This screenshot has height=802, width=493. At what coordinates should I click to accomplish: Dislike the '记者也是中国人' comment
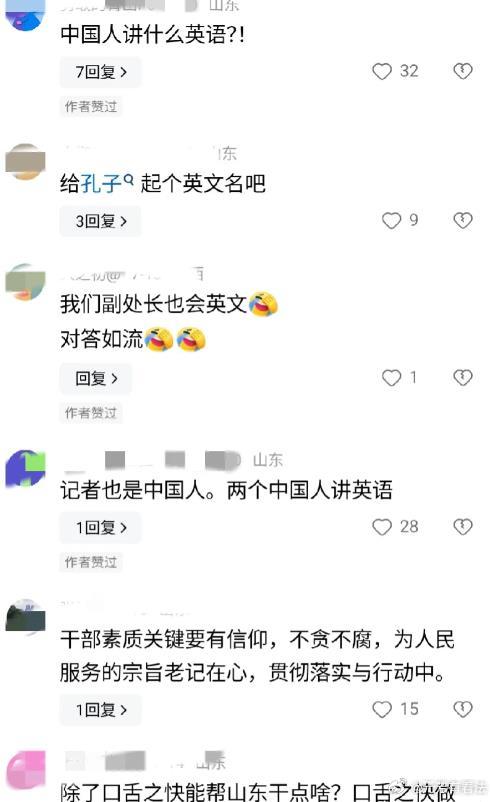(463, 527)
